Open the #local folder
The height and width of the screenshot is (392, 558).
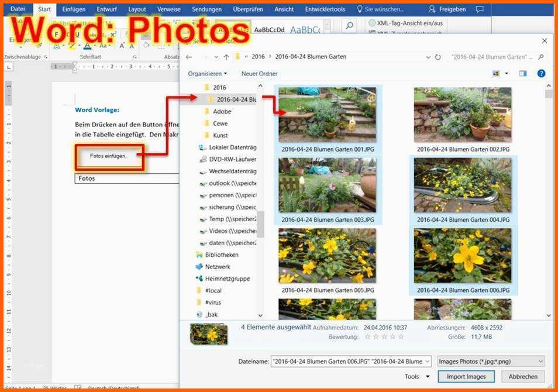[209, 291]
